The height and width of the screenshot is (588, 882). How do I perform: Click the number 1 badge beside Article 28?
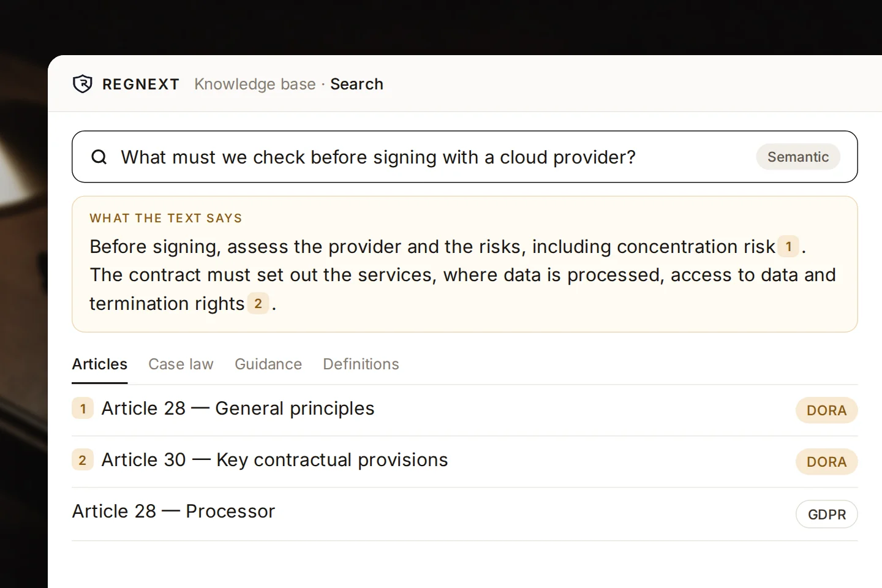(83, 409)
